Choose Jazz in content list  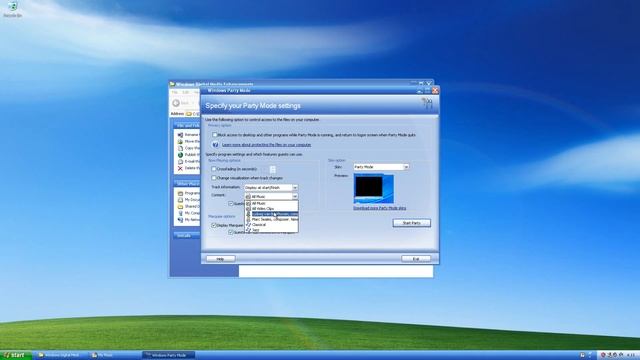271,230
